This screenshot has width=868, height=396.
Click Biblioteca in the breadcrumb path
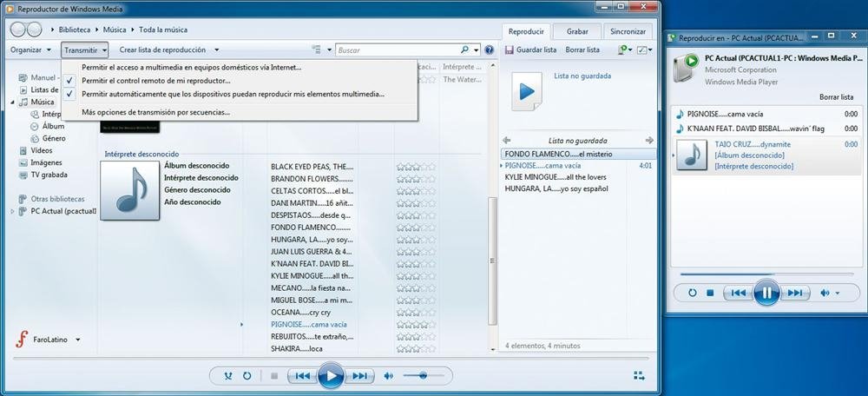[74, 30]
